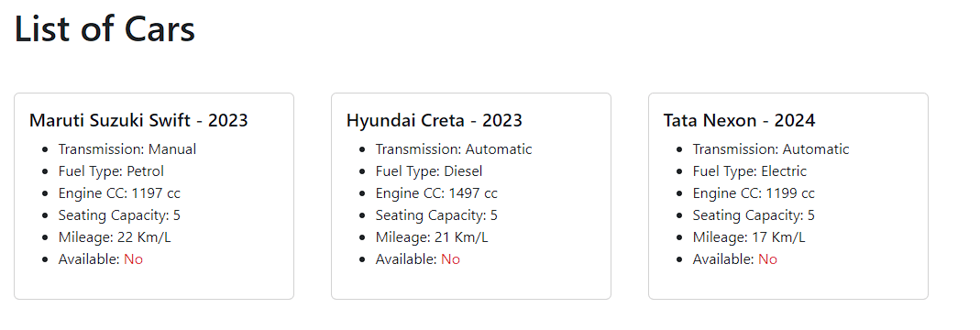Click Fuel Type: Electric line

[749, 171]
